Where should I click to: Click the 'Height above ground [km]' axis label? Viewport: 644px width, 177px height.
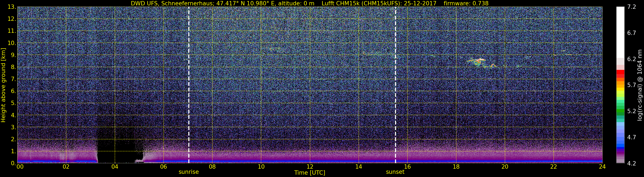[3, 85]
